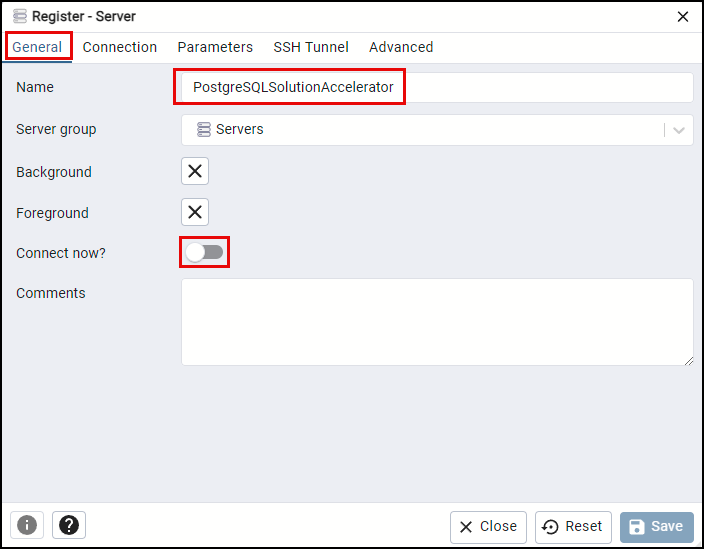This screenshot has height=549, width=704.
Task: Go to the Parameters tab
Action: [215, 47]
